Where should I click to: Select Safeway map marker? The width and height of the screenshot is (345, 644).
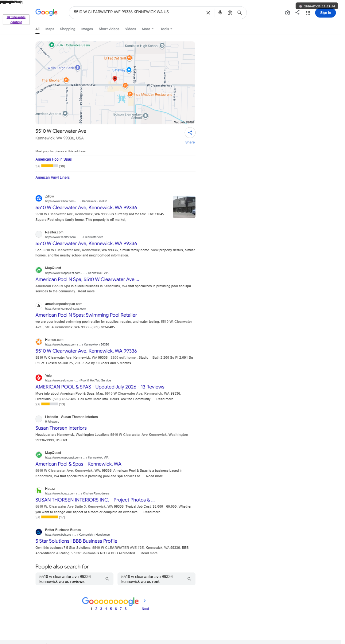129,70
